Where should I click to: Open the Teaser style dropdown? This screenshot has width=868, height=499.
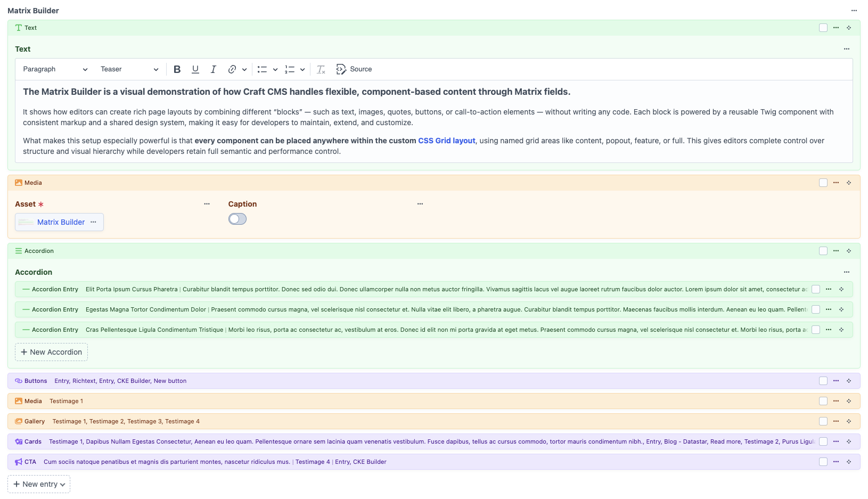129,69
